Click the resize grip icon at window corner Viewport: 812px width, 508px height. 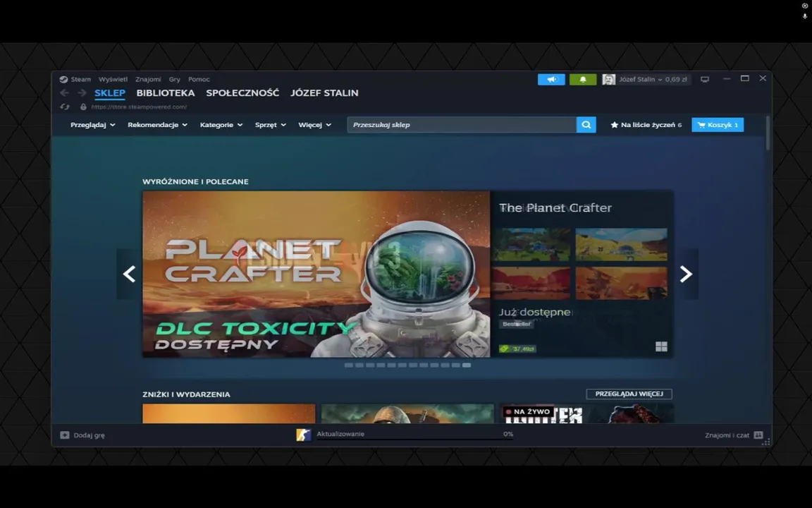766,442
